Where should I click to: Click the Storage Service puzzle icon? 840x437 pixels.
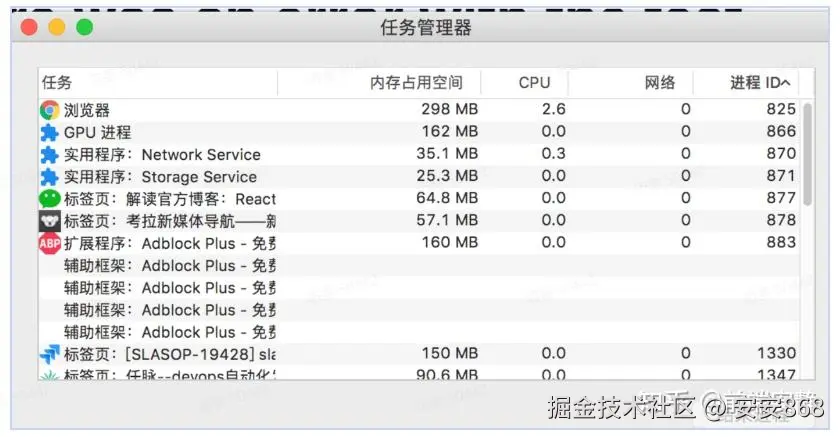pos(49,177)
